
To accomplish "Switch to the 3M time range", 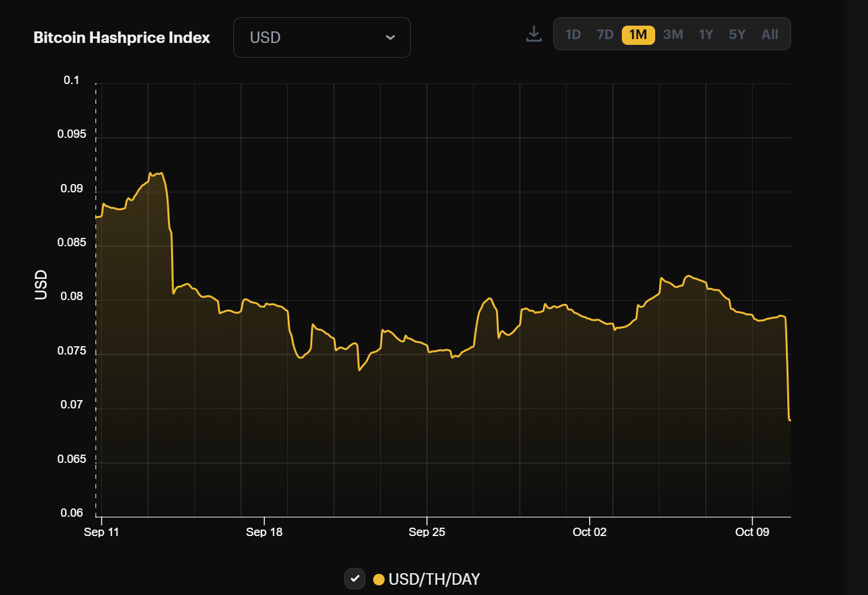I will [673, 35].
